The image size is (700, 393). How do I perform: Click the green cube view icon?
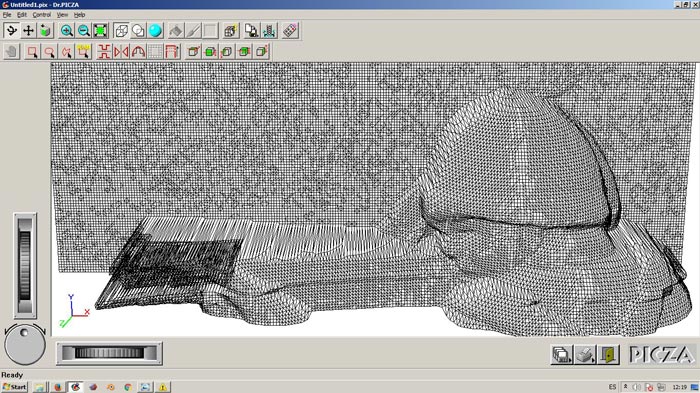[46, 31]
